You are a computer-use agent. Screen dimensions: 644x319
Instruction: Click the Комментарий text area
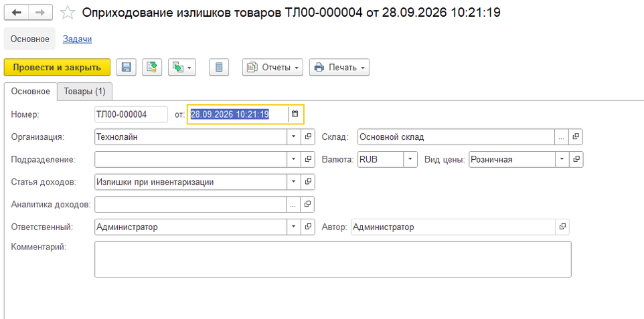[333, 259]
